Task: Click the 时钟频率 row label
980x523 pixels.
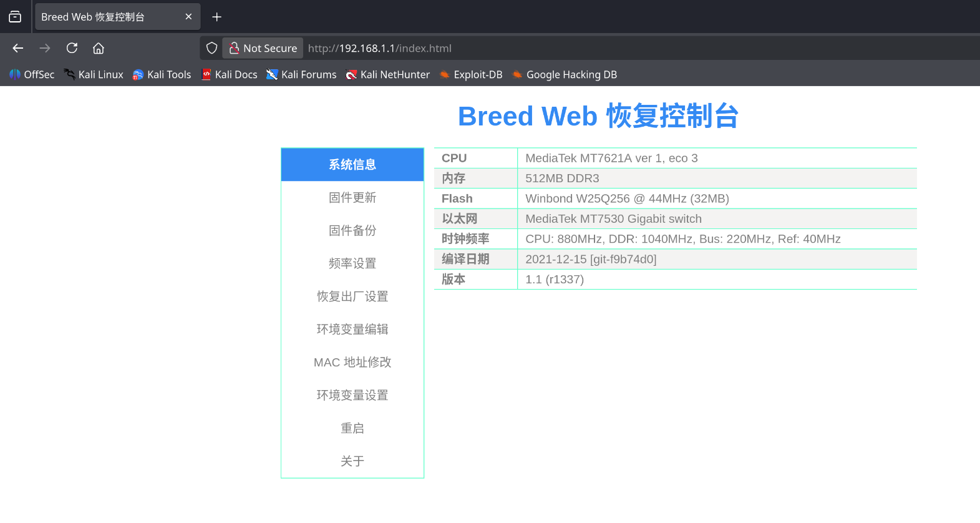Action: point(465,239)
